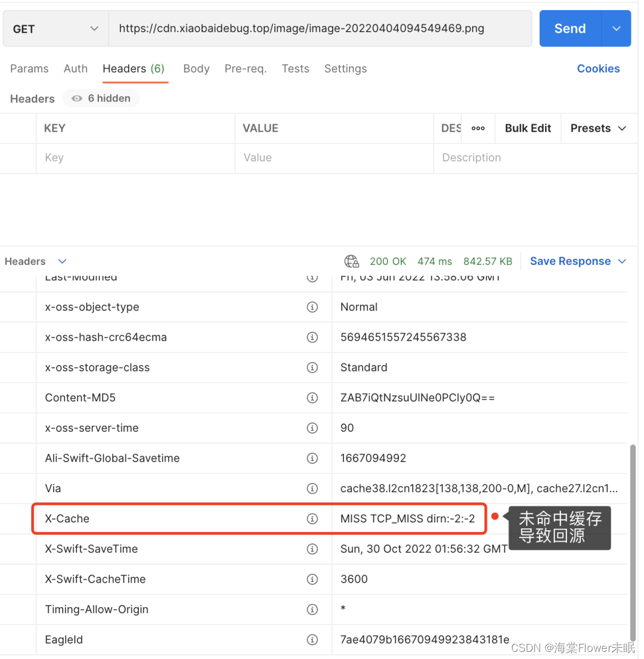Toggle visibility of hidden headers with eye icon
Screen dimensions: 644x659
tap(77, 98)
